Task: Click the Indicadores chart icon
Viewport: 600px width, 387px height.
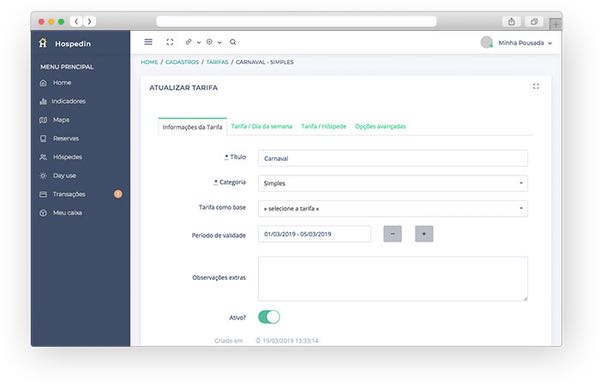Action: pos(43,101)
